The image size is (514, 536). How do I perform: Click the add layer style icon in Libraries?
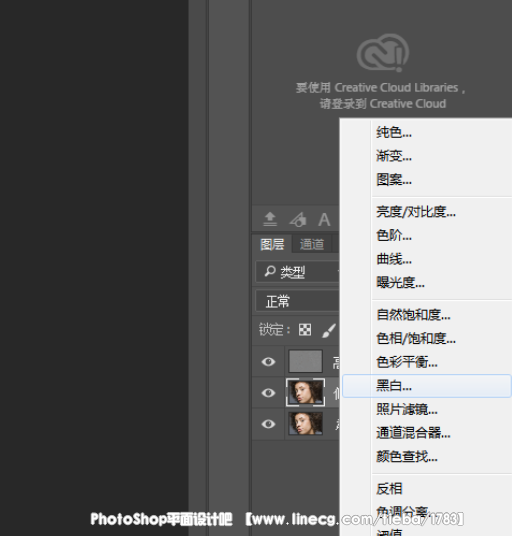[x=298, y=219]
